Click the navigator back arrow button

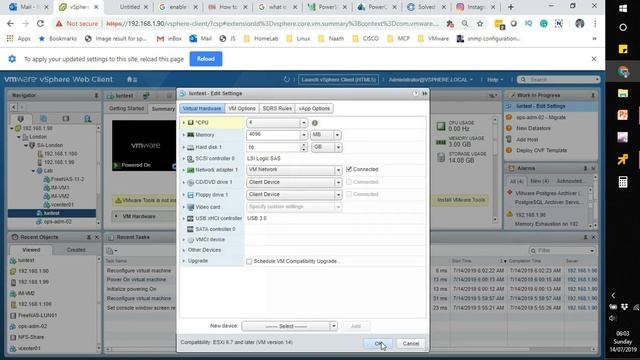[14, 107]
